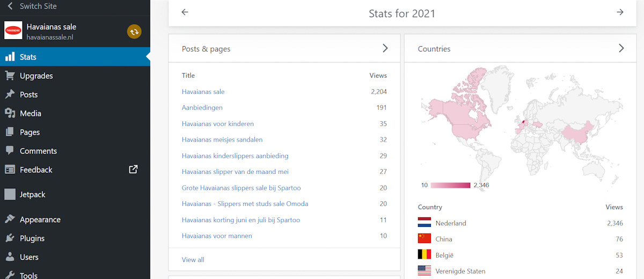The width and height of the screenshot is (644, 279).
Task: Expand the Posts & pages panel chevron
Action: tap(385, 48)
